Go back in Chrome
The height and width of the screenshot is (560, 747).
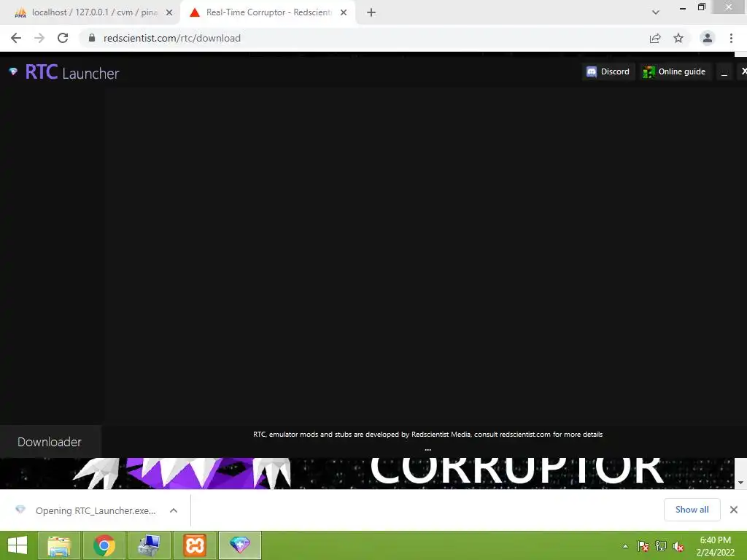coord(16,38)
